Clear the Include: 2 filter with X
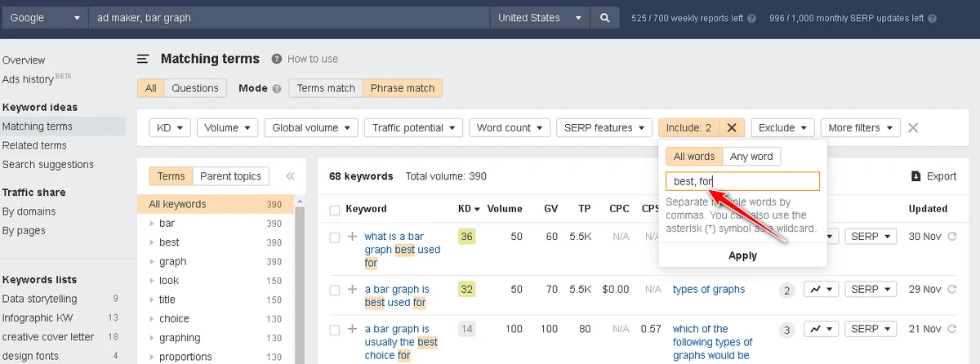This screenshot has width=980, height=364. 732,127
